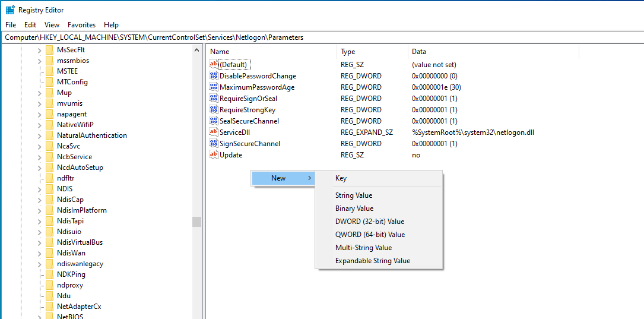Click the Registry Editor app icon in title bar
The image size is (644, 319).
tap(10, 10)
